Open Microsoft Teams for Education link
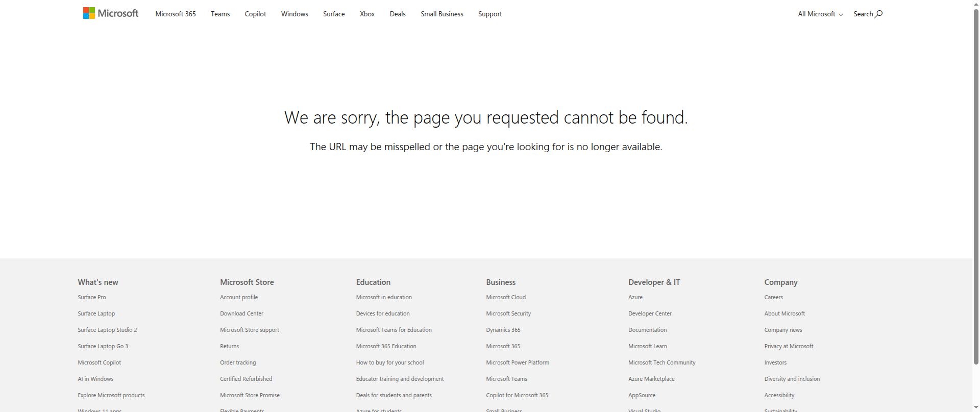This screenshot has height=412, width=980. (x=394, y=330)
